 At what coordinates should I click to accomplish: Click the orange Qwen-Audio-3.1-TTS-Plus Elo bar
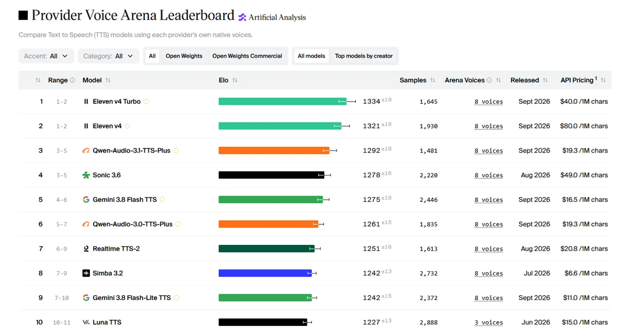[274, 150]
